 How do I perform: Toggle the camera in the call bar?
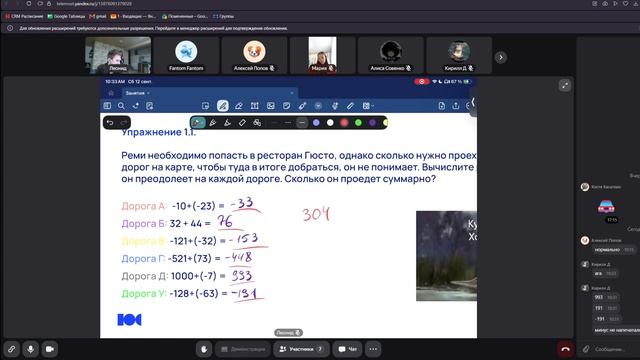pyautogui.click(x=50, y=349)
